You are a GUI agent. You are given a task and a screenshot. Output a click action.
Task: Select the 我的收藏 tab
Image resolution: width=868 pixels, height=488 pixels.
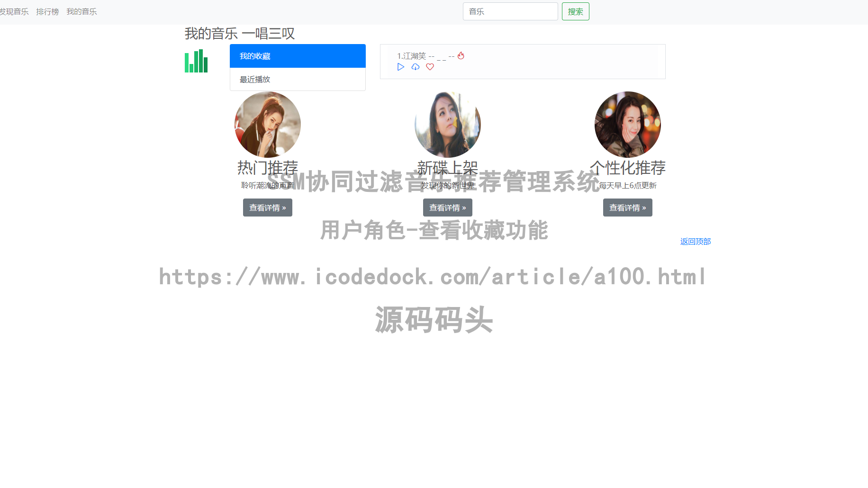point(298,56)
